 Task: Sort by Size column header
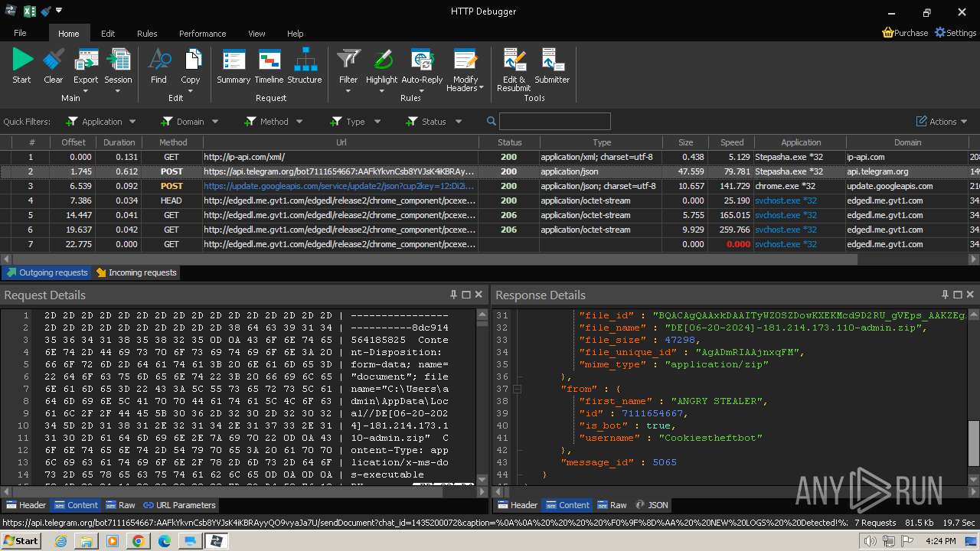point(685,142)
